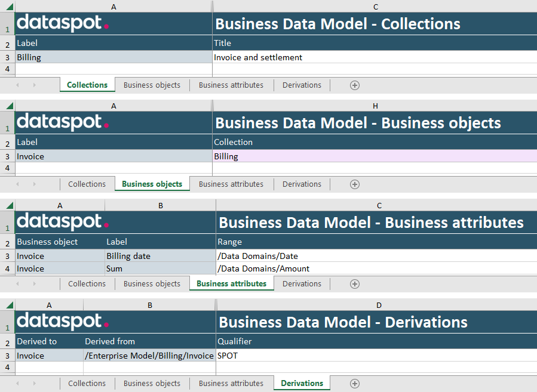Click next-sheet arrow below Business objects sheet

[x=35, y=184]
